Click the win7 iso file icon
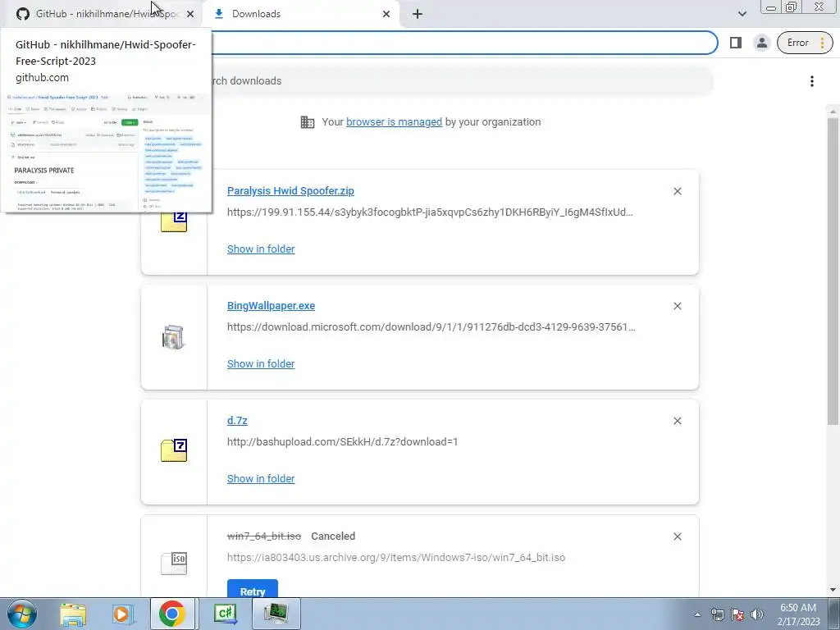Screen dimensions: 840x630 pyautogui.click(x=174, y=564)
